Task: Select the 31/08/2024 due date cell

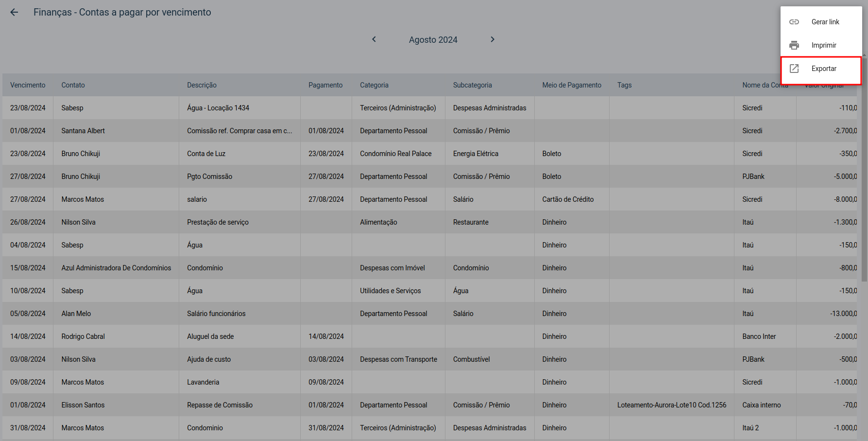Action: click(28, 428)
